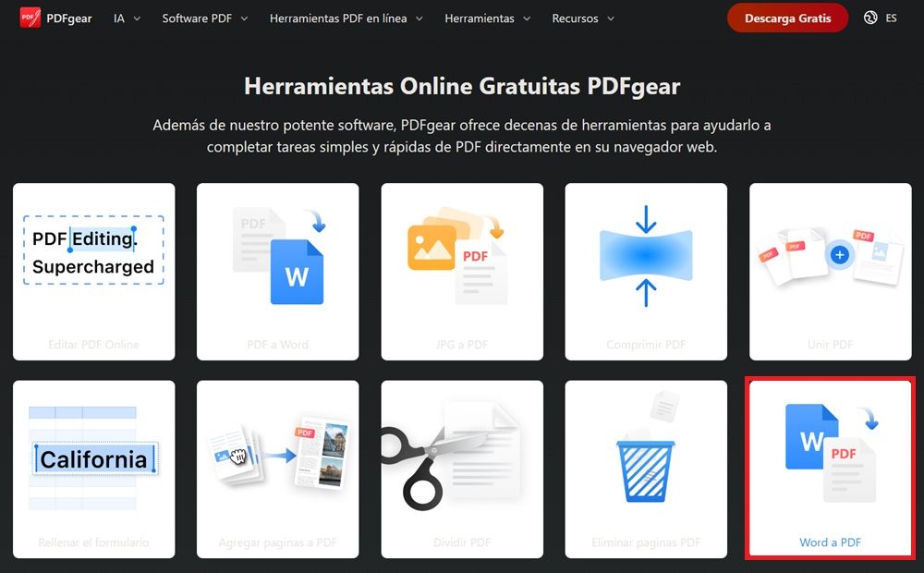Click the Descarga Gratis button

pyautogui.click(x=788, y=18)
